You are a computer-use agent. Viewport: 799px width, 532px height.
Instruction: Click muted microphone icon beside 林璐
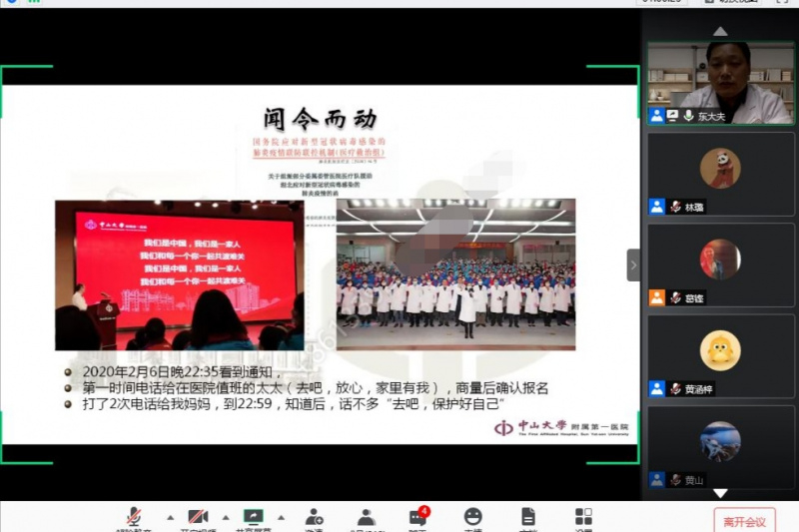(x=676, y=207)
